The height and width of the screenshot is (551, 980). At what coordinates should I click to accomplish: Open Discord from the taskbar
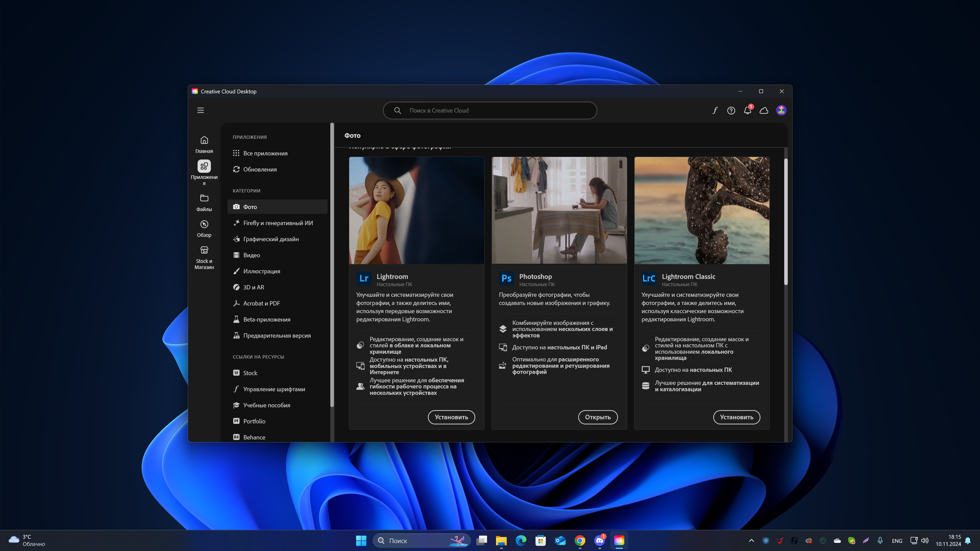[x=600, y=540]
